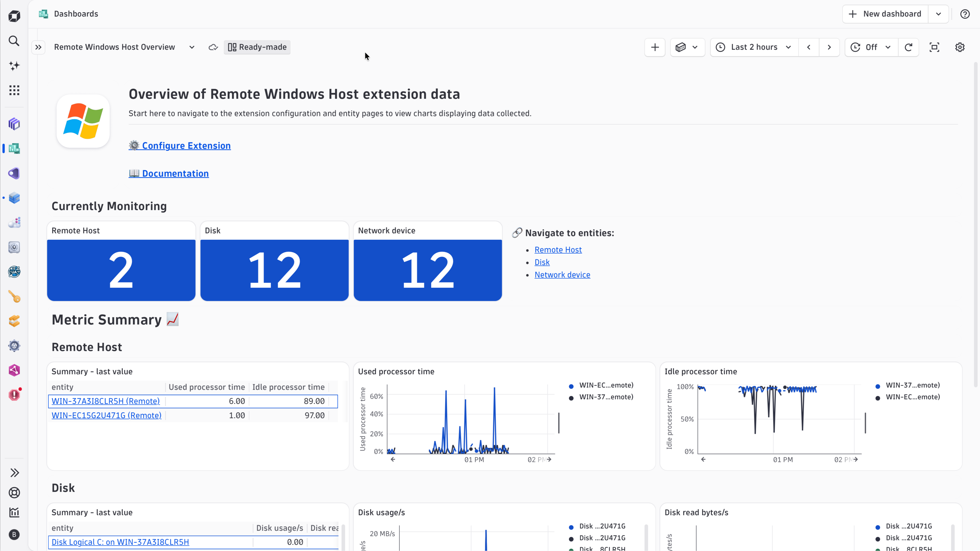Click the main dashboard vertical scrollbar

(976, 224)
